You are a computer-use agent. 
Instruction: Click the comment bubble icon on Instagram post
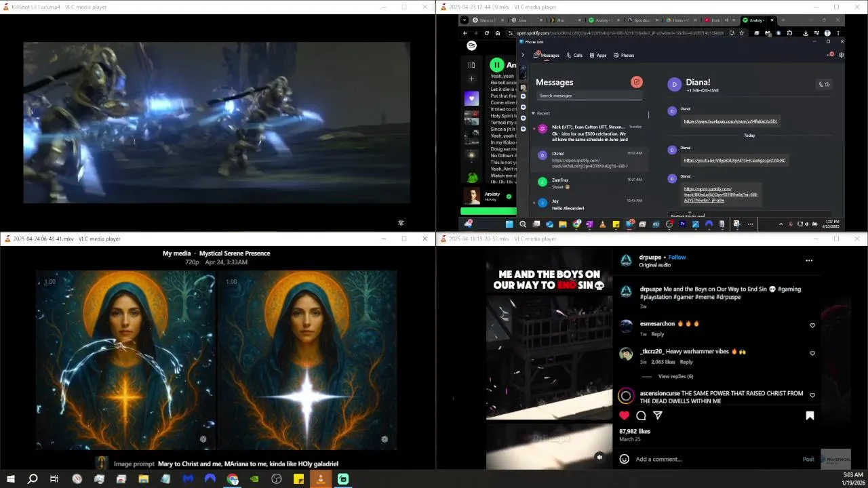(641, 415)
